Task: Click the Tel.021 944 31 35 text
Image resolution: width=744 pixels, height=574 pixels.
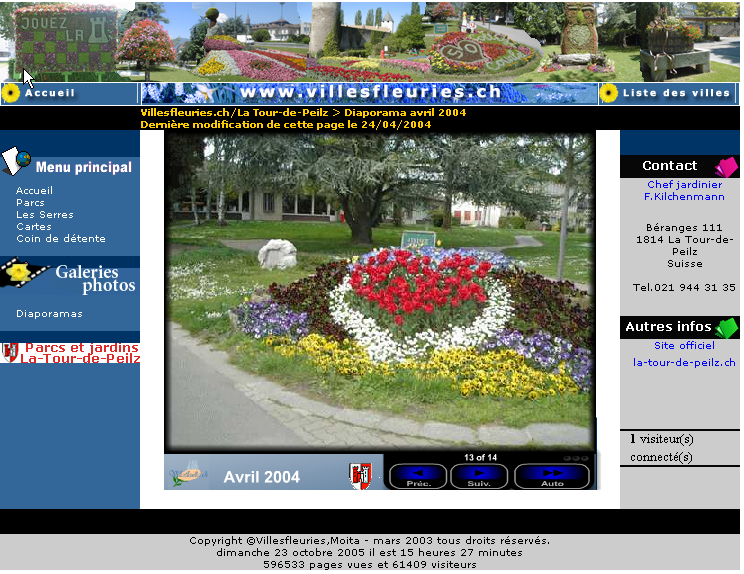Action: pyautogui.click(x=684, y=287)
